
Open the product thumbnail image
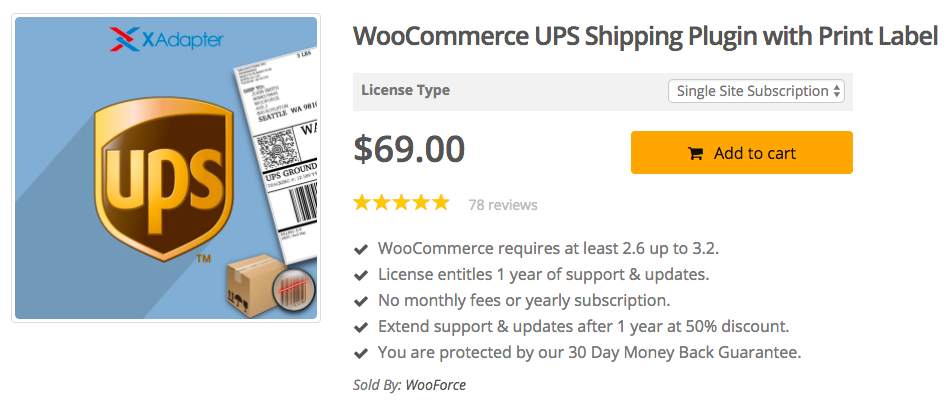coord(165,169)
